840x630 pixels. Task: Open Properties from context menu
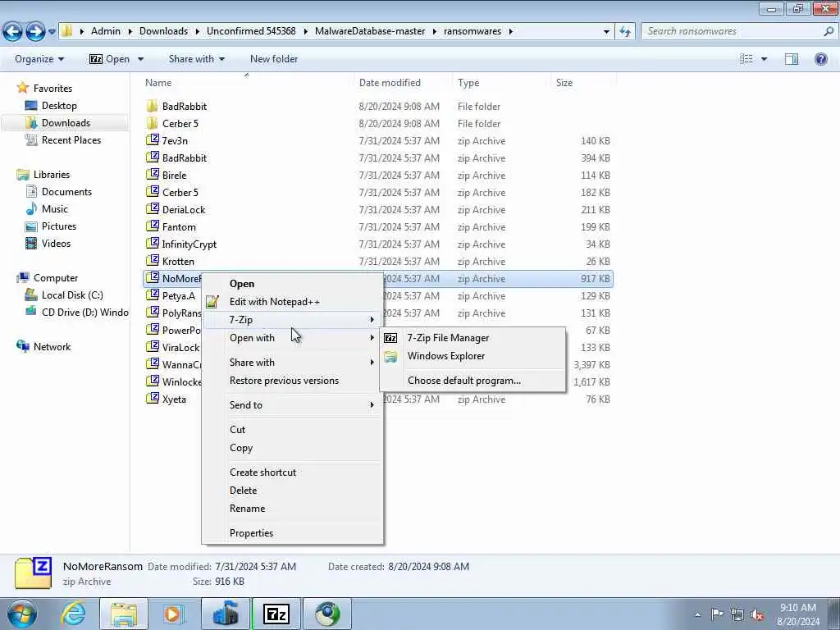(251, 533)
